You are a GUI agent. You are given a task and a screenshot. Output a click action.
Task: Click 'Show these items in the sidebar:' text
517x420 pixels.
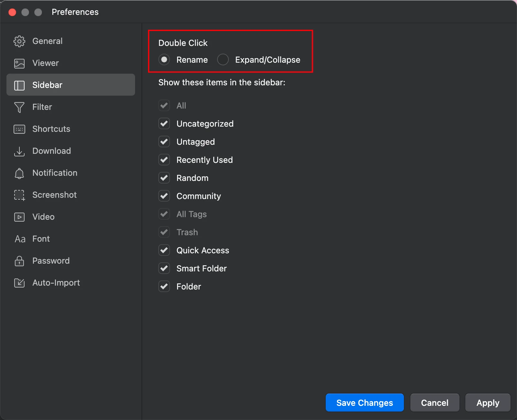(x=222, y=82)
